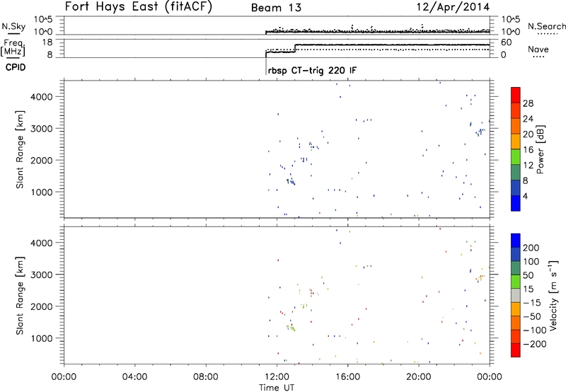
Task: Click the CPID vertical start marker line
Action: click(x=266, y=67)
